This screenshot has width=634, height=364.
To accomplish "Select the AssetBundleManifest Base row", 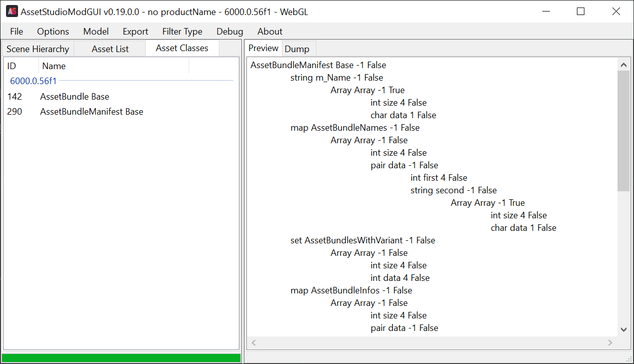I will coord(92,112).
